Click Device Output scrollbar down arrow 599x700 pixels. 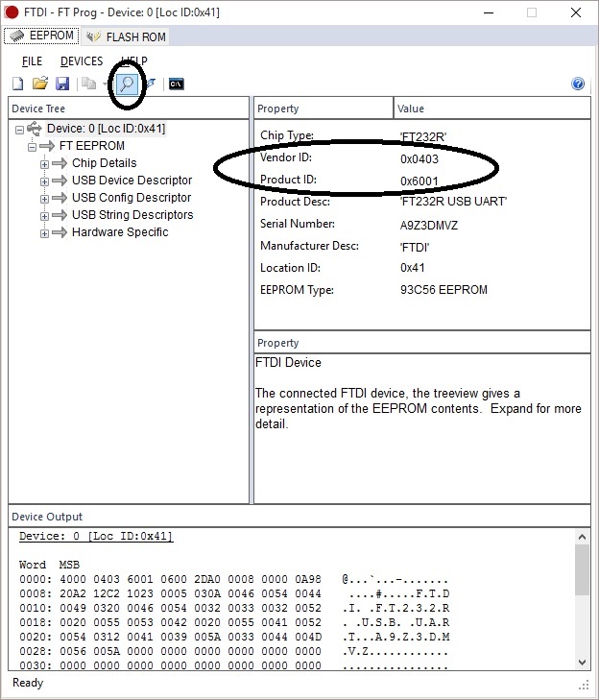tap(582, 662)
